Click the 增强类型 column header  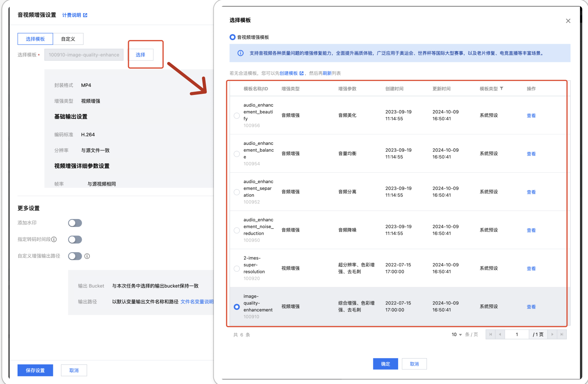click(x=291, y=89)
